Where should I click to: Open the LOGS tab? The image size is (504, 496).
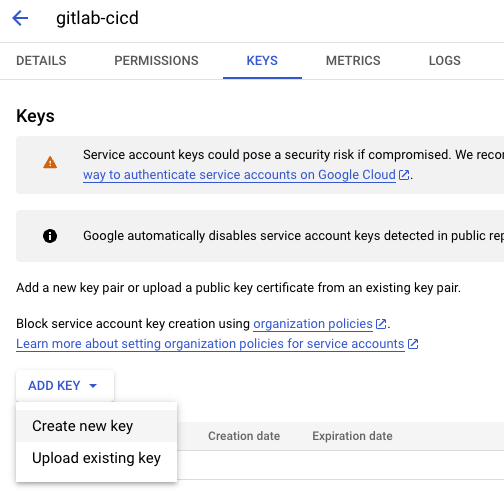(x=445, y=61)
